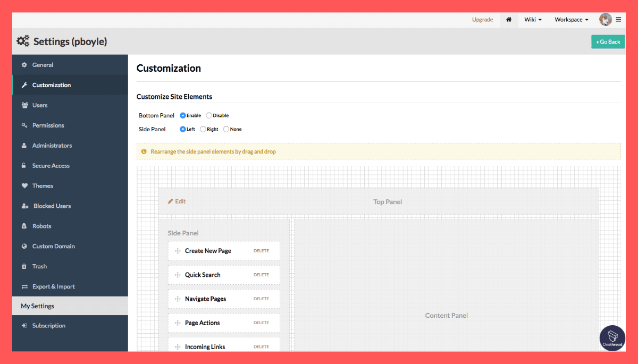The width and height of the screenshot is (638, 364).
Task: Select the Users group icon
Action: (x=25, y=105)
